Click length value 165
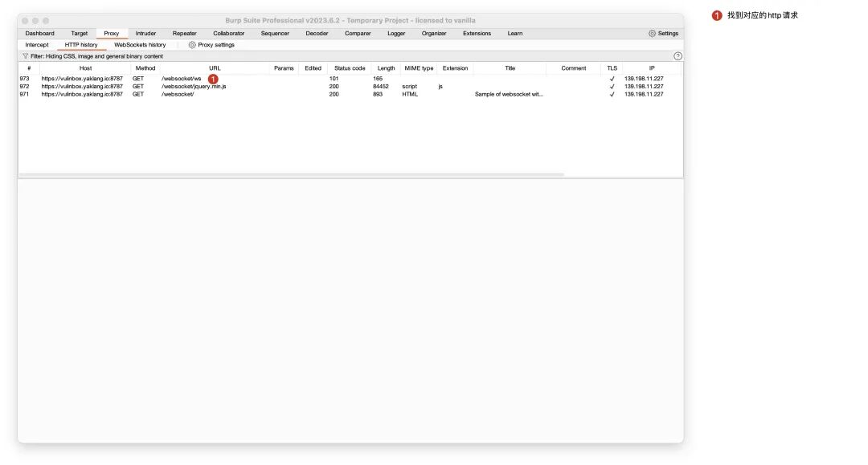 click(378, 79)
